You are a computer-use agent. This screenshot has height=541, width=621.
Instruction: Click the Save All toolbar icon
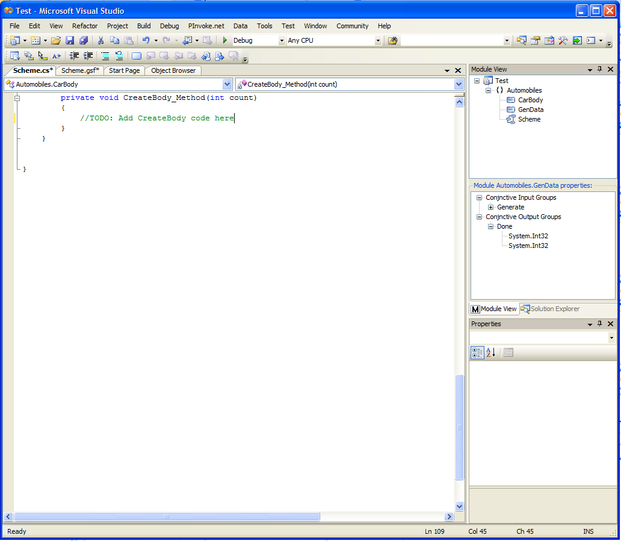[84, 41]
